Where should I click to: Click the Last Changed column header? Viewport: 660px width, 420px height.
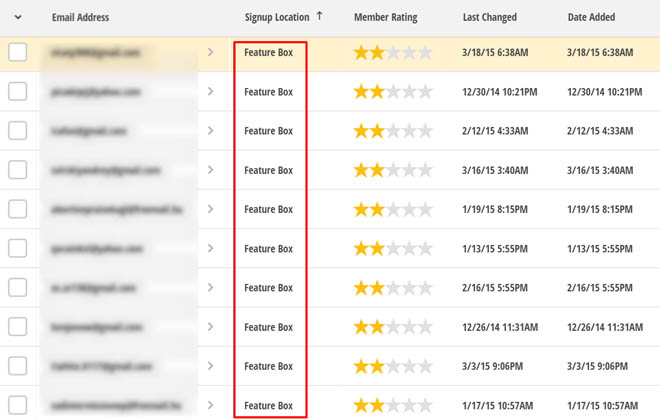tap(490, 18)
